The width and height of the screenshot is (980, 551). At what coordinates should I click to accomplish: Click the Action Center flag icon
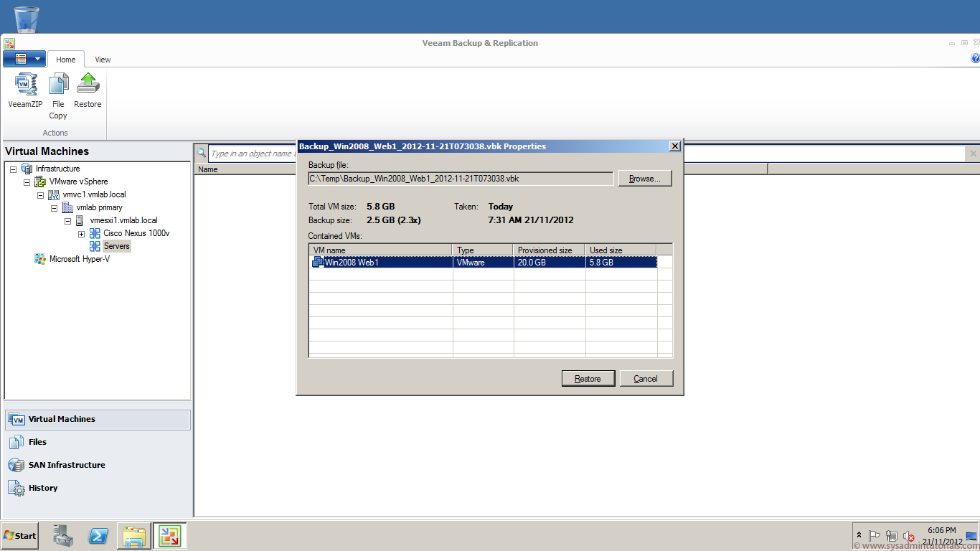click(x=875, y=536)
